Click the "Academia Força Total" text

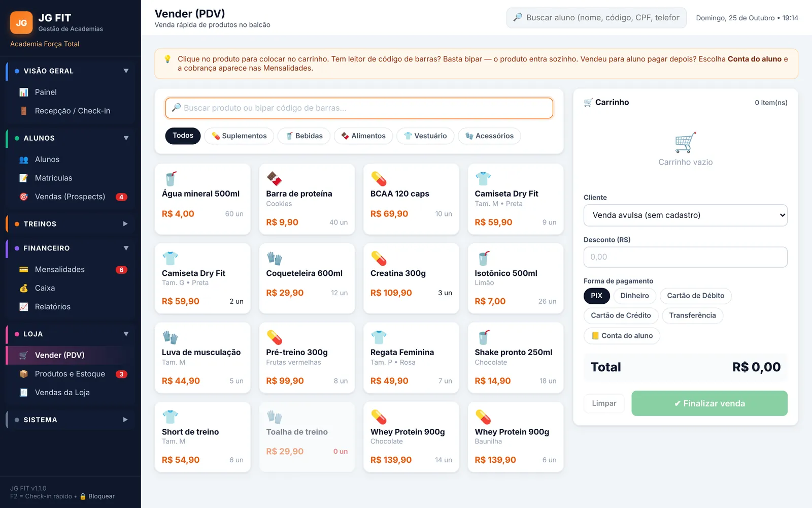pos(45,44)
